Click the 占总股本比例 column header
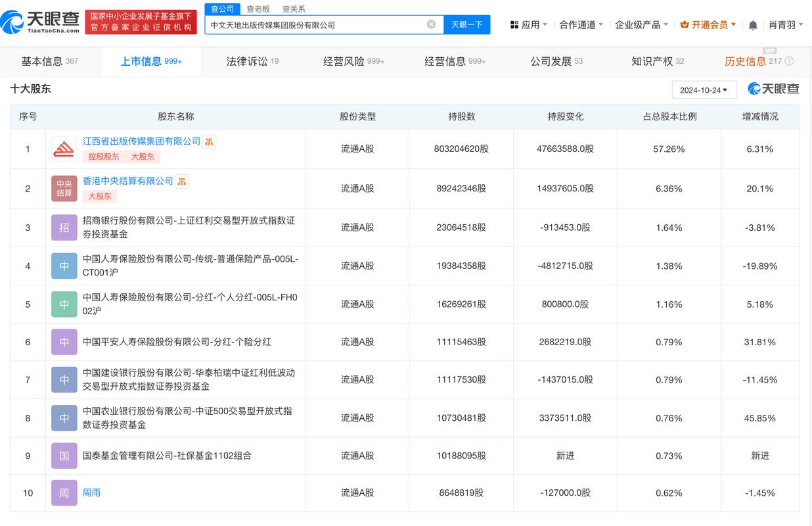The width and height of the screenshot is (812, 526). pyautogui.click(x=669, y=116)
